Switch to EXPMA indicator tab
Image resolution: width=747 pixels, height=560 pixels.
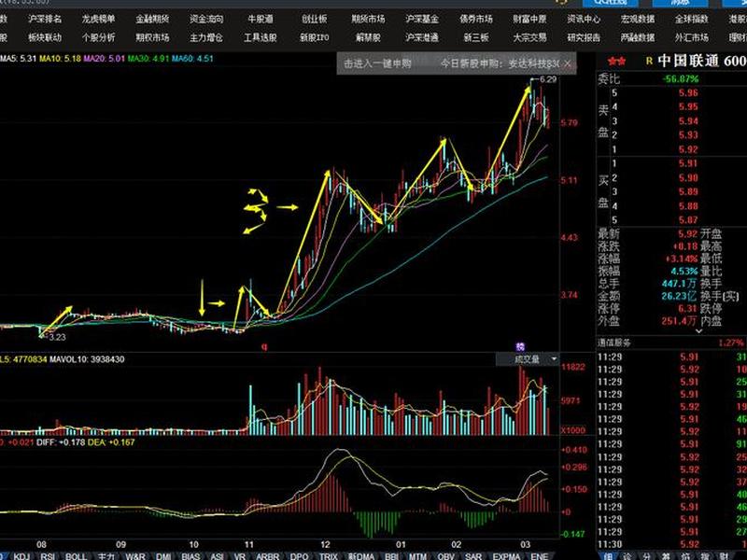[x=506, y=555]
